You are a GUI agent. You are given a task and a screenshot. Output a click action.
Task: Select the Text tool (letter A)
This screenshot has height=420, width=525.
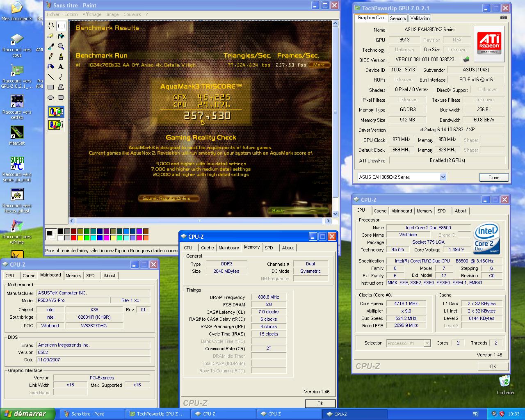pos(61,66)
